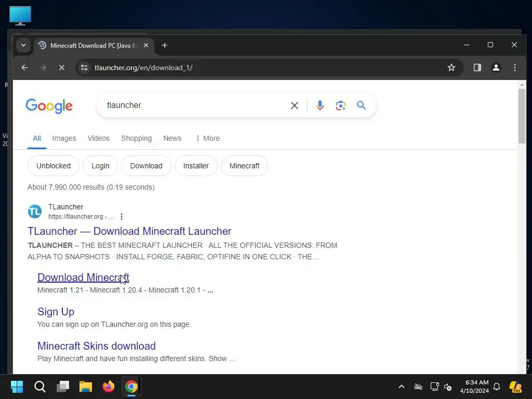Switch to the Shopping tab
The image size is (532, 399).
pyautogui.click(x=137, y=138)
